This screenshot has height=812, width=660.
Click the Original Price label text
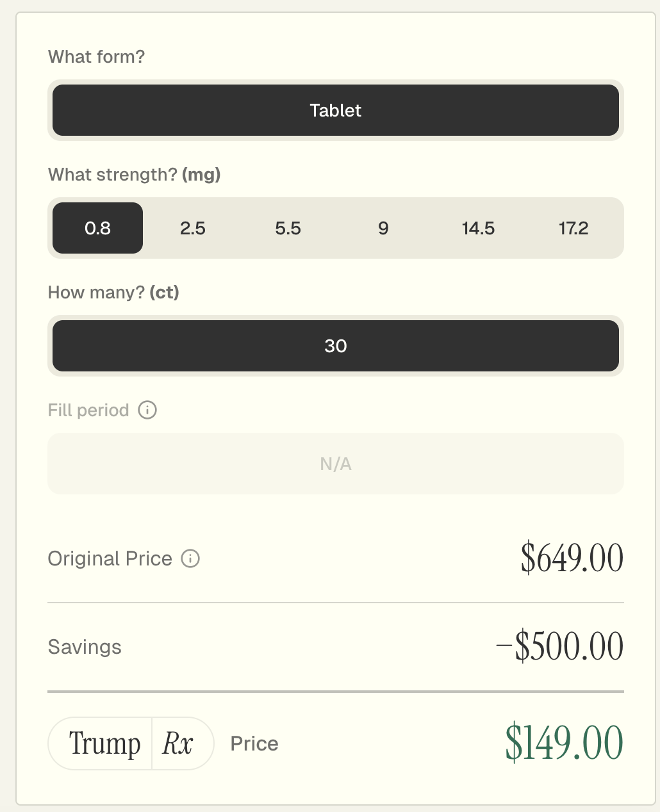coord(110,558)
